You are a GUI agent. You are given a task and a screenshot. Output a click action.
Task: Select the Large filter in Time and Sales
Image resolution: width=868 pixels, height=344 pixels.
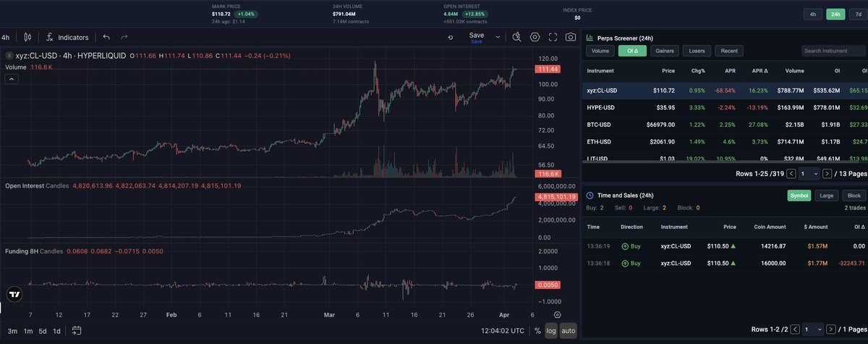point(825,196)
